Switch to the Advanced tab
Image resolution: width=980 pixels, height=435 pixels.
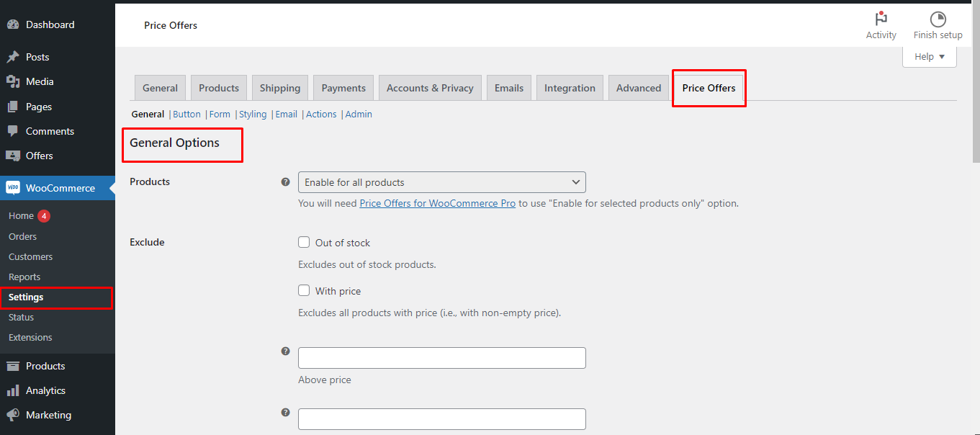(639, 88)
